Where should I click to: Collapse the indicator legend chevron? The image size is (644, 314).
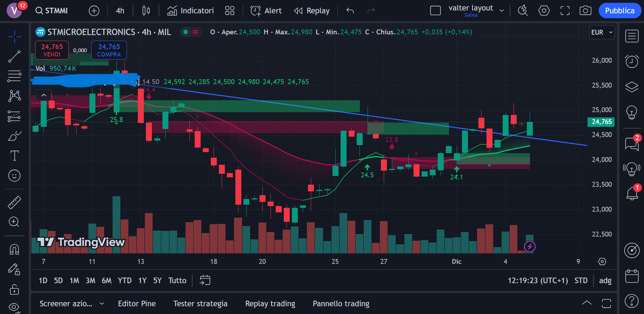click(43, 95)
